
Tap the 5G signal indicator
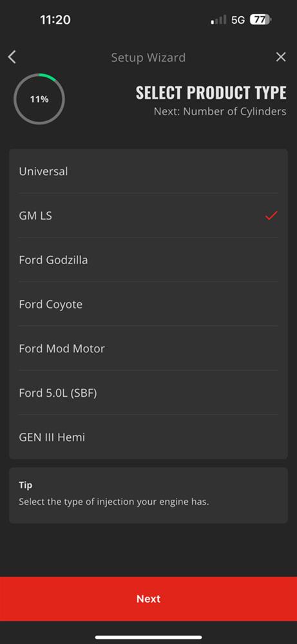238,20
